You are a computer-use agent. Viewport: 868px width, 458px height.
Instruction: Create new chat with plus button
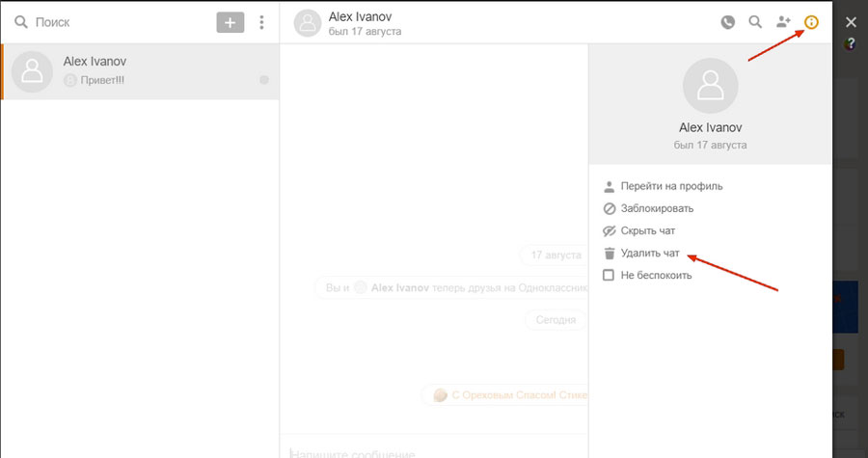coord(230,22)
